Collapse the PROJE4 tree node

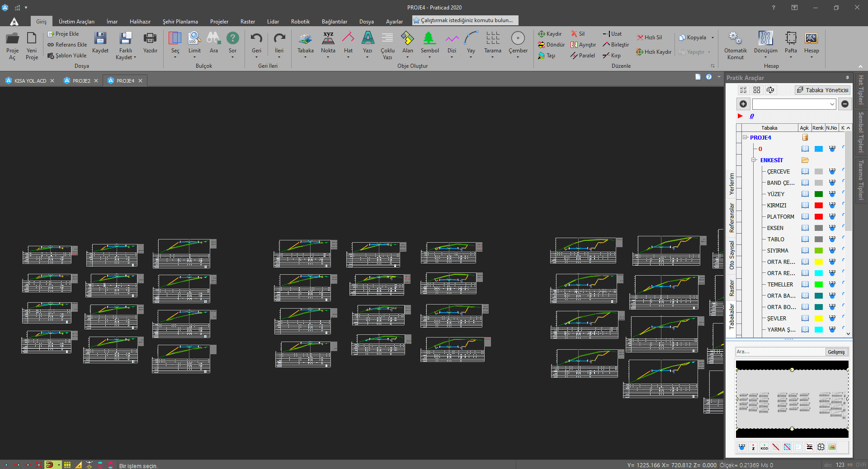[745, 137]
